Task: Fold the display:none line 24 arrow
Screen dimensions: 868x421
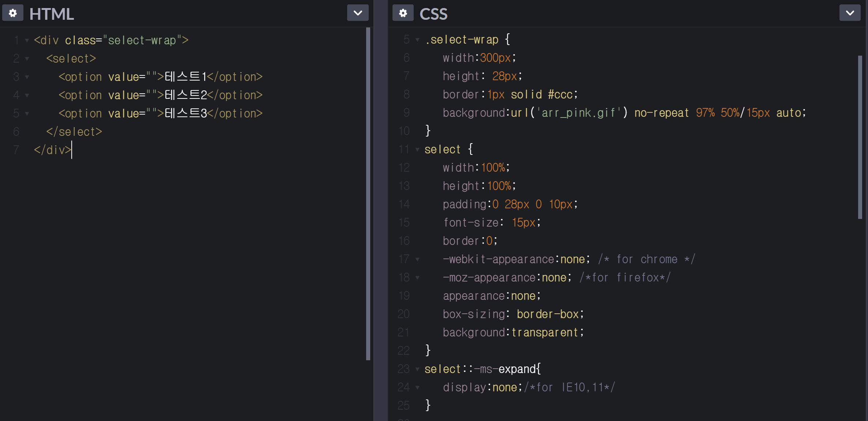Action: (417, 387)
